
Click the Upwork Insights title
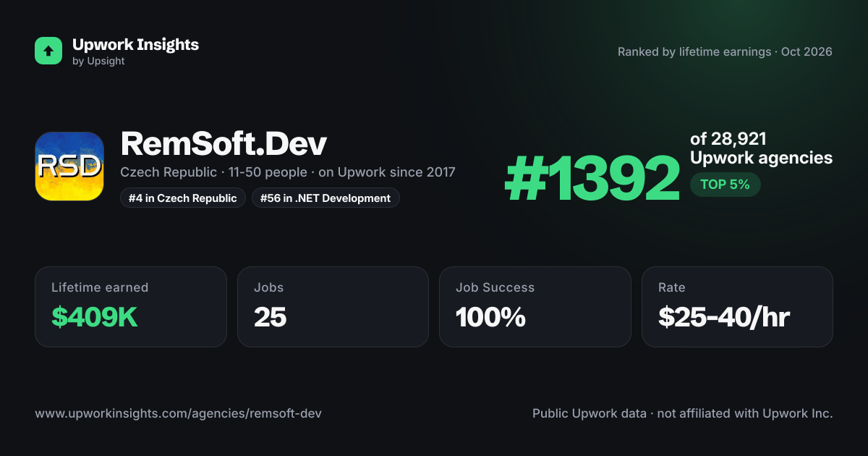tap(135, 44)
